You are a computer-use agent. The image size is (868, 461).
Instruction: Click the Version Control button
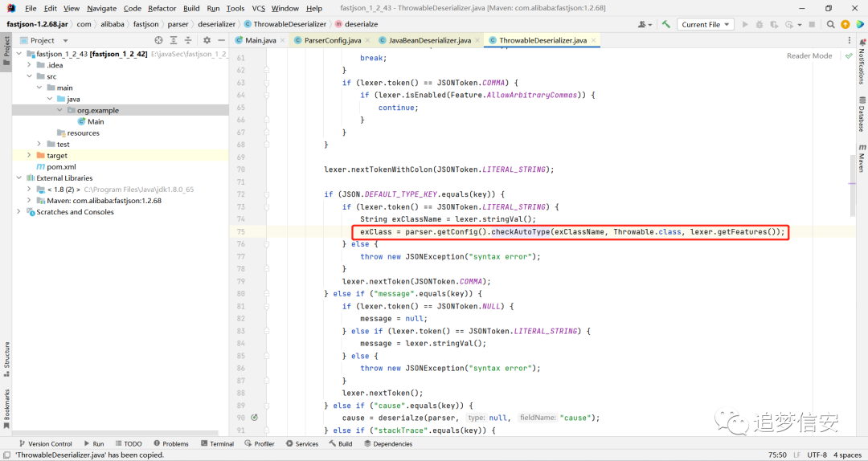point(45,444)
